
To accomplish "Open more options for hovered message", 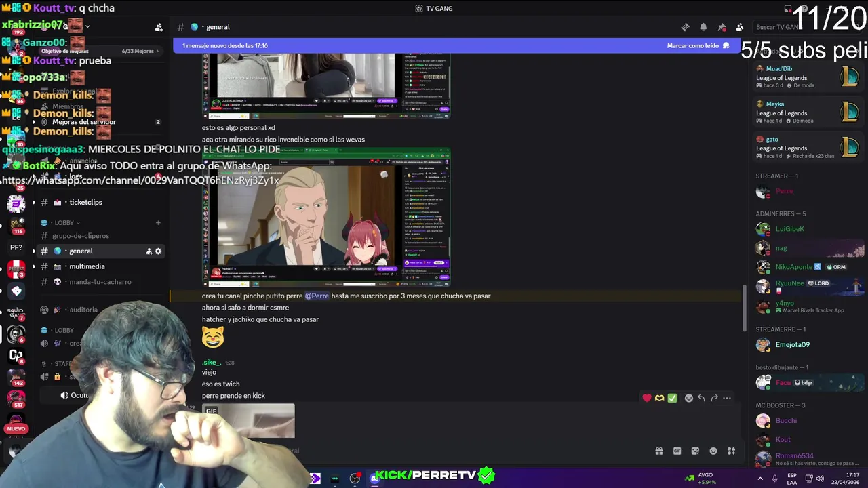I will [x=727, y=398].
